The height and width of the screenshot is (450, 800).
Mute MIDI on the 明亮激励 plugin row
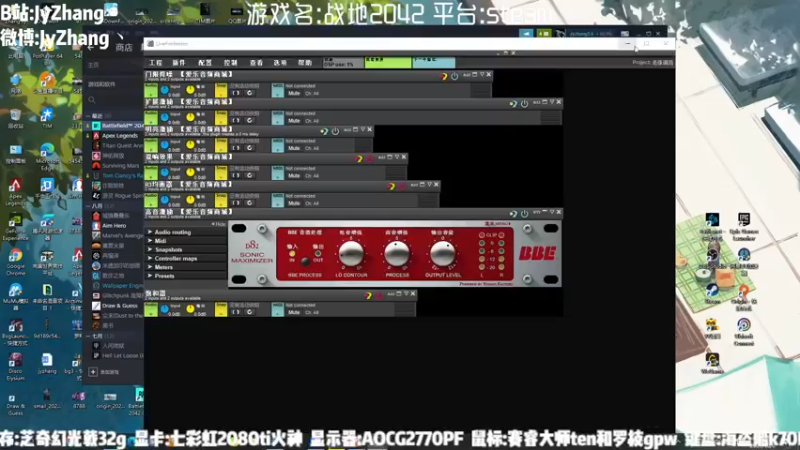[294, 148]
